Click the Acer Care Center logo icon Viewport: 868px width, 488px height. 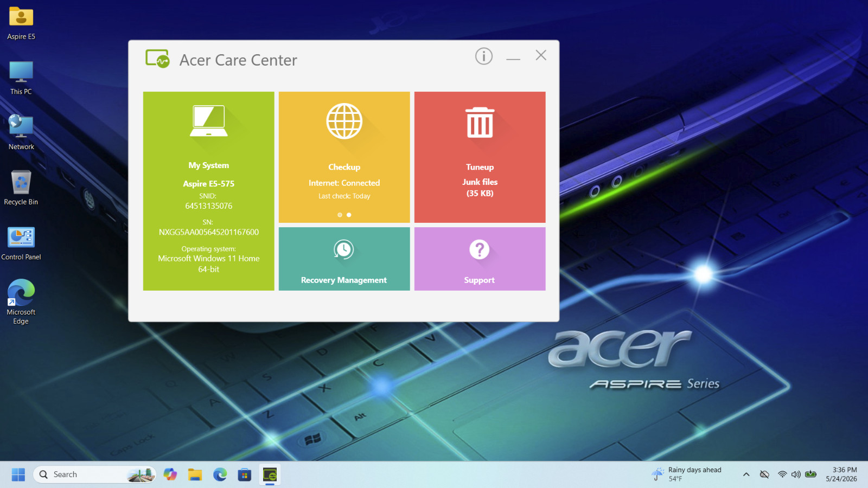pyautogui.click(x=157, y=59)
